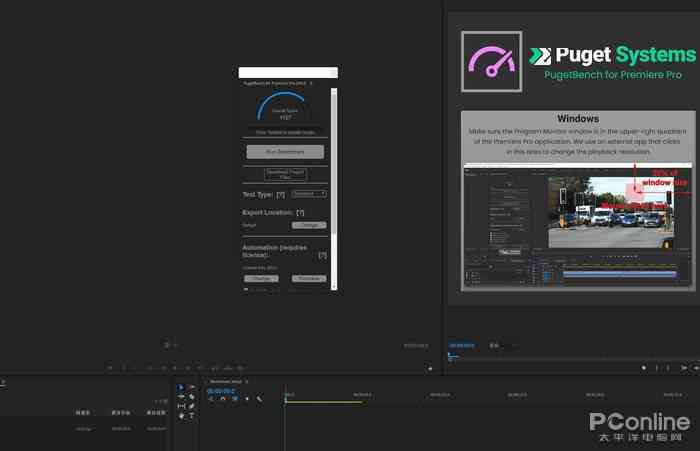Open the Test Type [?] help

click(280, 195)
